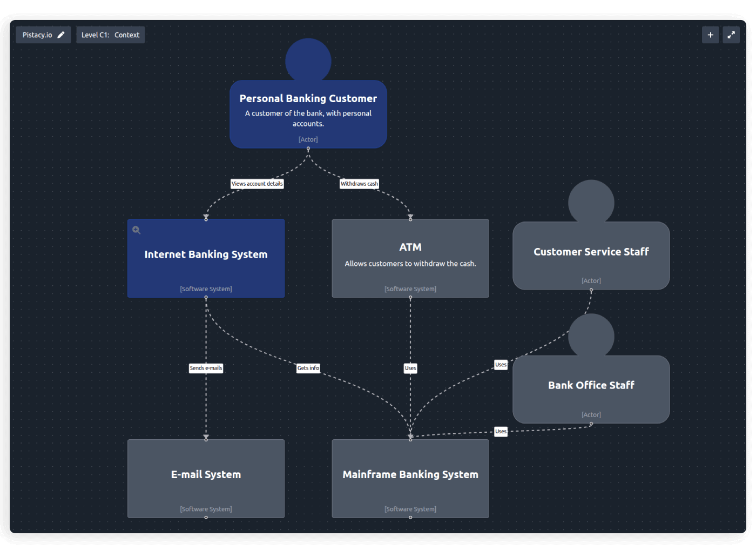Click the Gets info connection label

[308, 368]
